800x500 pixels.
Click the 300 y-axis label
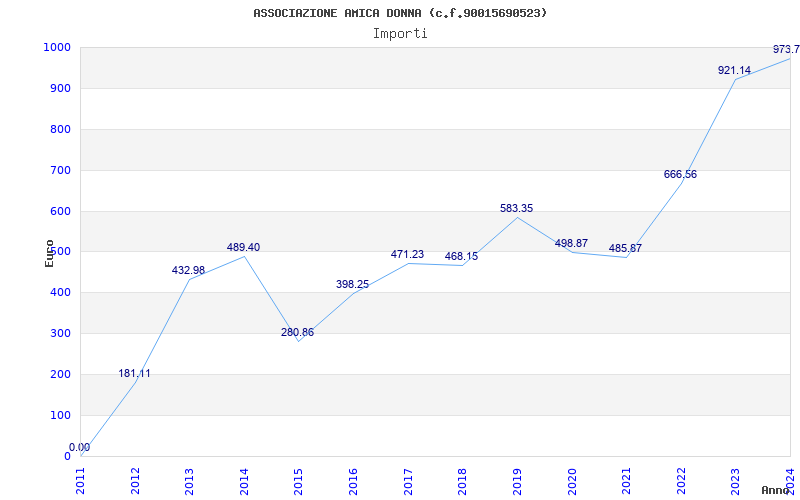coord(60,333)
